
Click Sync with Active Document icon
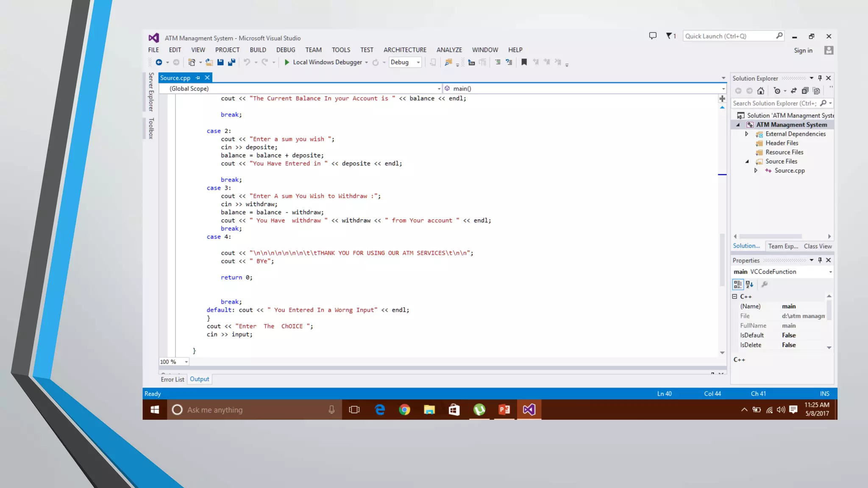794,91
